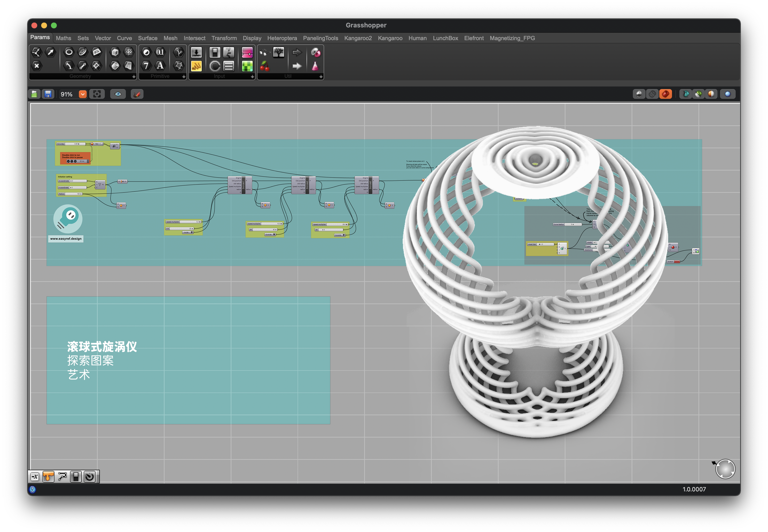Click zoom extents button in canvas toolbar

(97, 94)
